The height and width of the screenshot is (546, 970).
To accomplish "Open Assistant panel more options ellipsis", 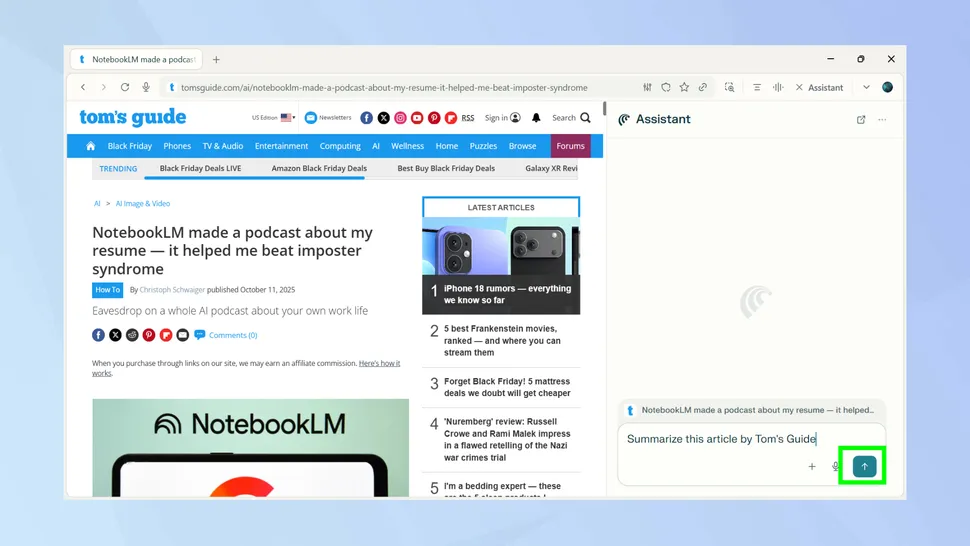I will point(882,119).
